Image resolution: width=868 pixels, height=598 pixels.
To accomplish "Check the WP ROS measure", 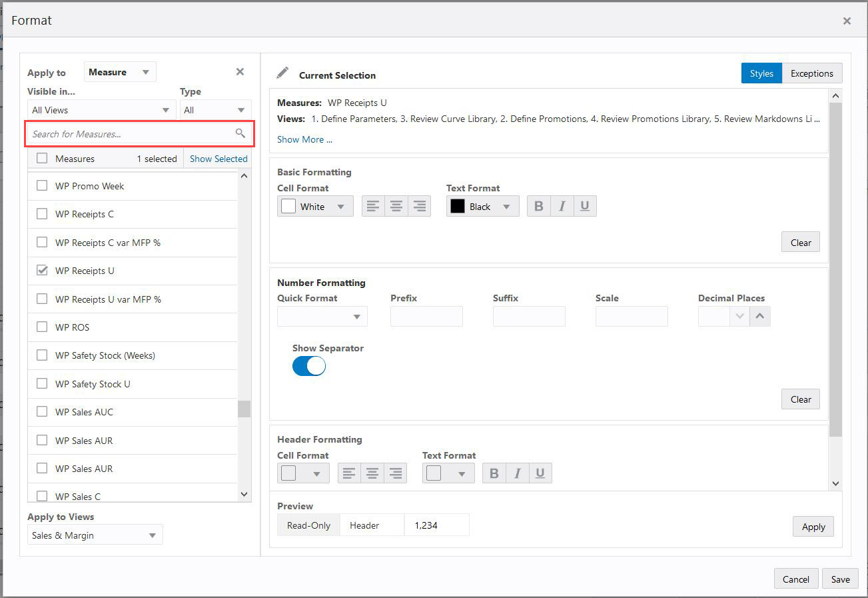I will pyautogui.click(x=42, y=327).
